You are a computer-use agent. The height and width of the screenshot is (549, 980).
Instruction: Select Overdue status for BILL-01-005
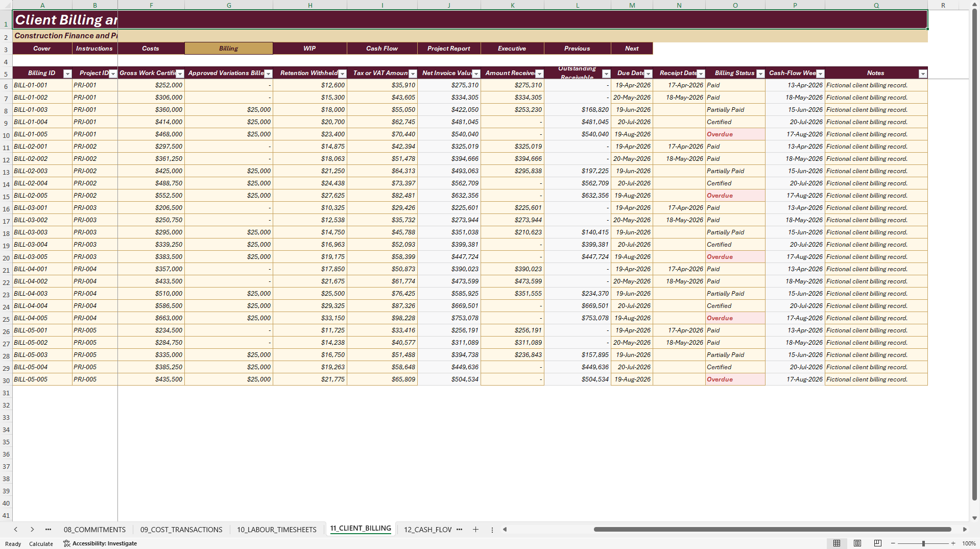tap(735, 134)
